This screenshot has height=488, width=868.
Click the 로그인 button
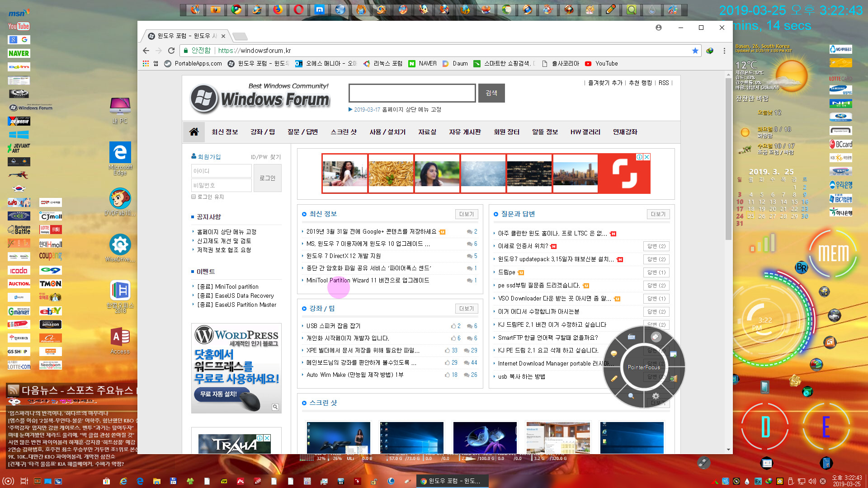pyautogui.click(x=268, y=178)
